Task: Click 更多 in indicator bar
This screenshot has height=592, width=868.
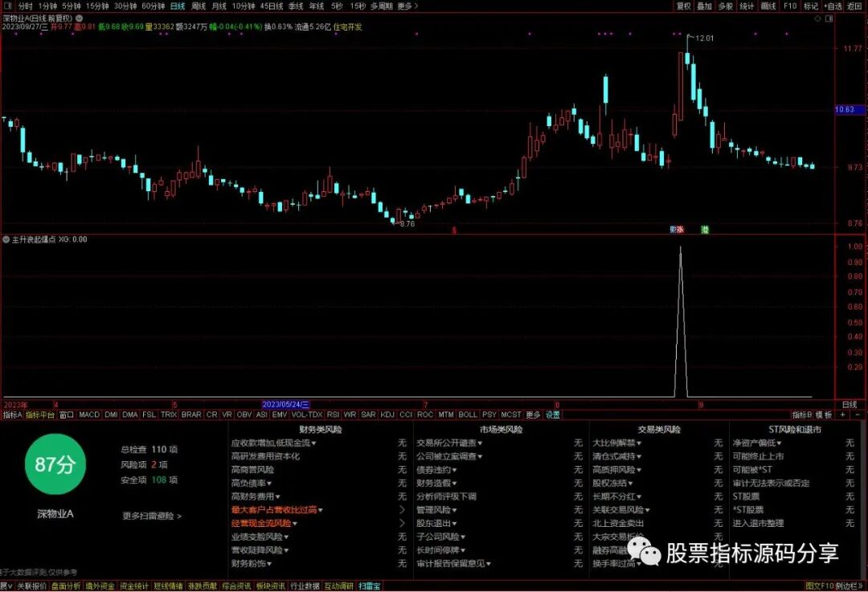Action: click(533, 414)
